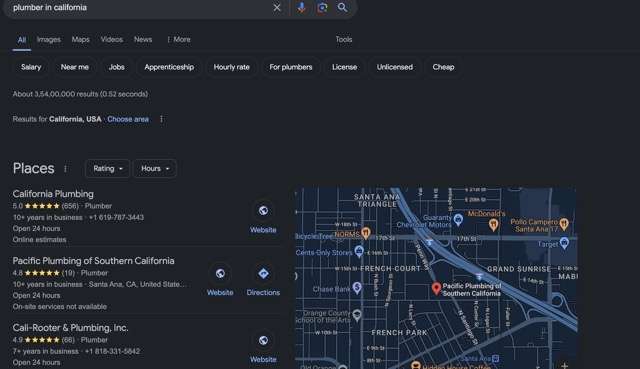Switch to the Maps tab
Screen dimensions: 640x369
(80, 40)
